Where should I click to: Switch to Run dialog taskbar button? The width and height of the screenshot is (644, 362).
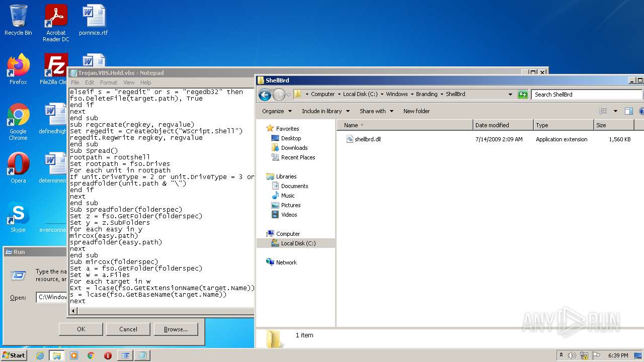click(x=125, y=355)
